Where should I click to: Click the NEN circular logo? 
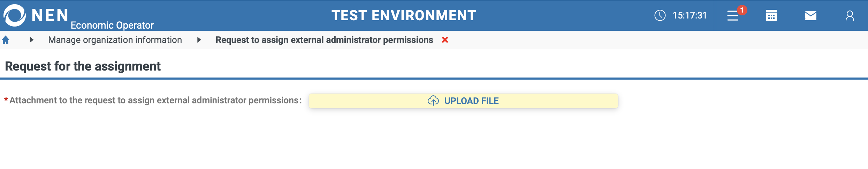pos(15,15)
